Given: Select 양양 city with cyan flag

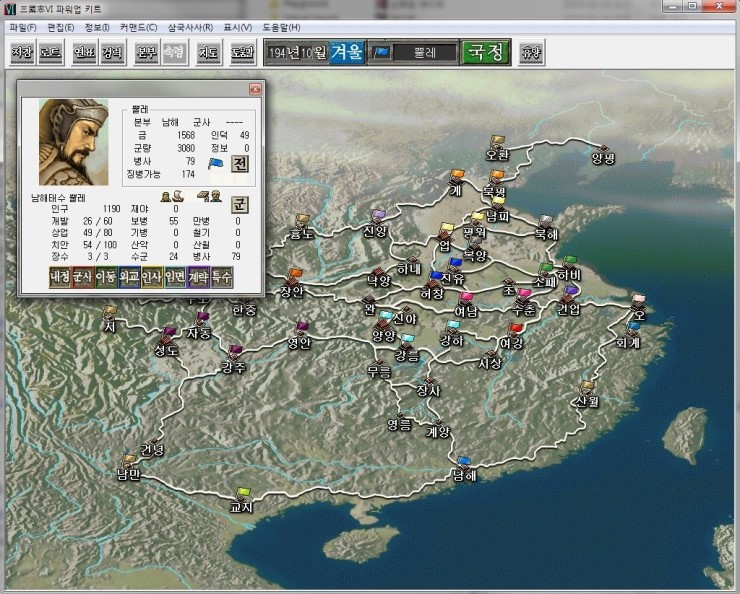Looking at the screenshot, I should tap(384, 327).
